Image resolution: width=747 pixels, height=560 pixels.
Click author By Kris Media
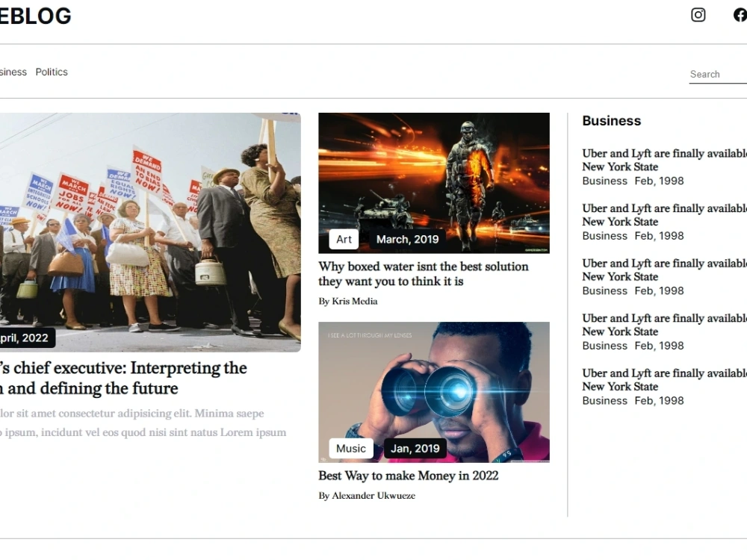click(348, 302)
